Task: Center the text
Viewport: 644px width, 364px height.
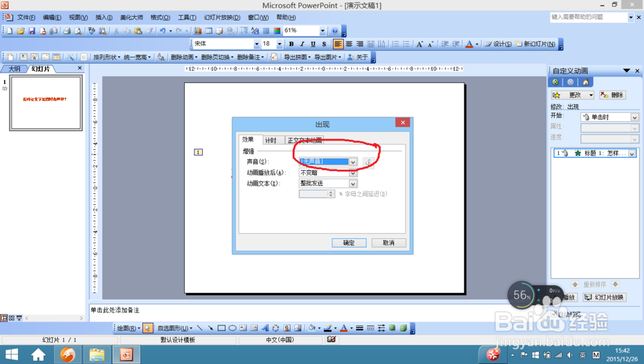Action: [348, 44]
